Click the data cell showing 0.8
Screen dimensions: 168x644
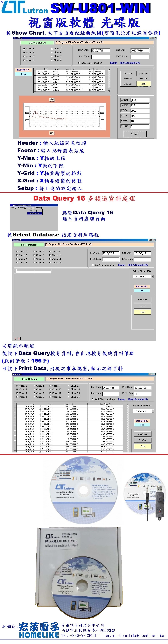[x=61, y=434]
